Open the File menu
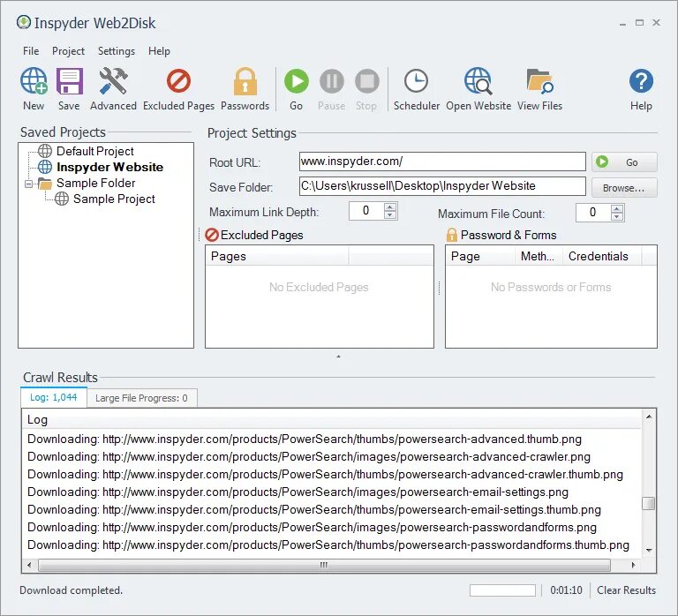 click(x=31, y=51)
